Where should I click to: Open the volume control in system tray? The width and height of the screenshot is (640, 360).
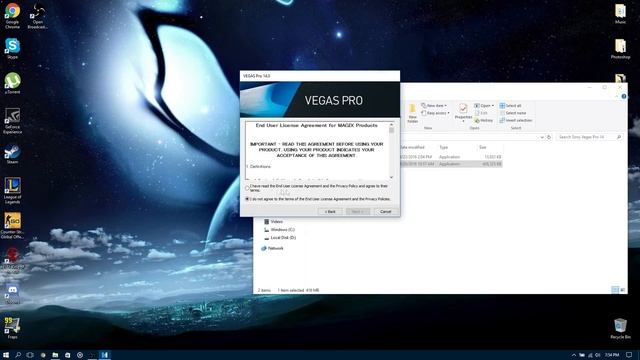[598, 355]
